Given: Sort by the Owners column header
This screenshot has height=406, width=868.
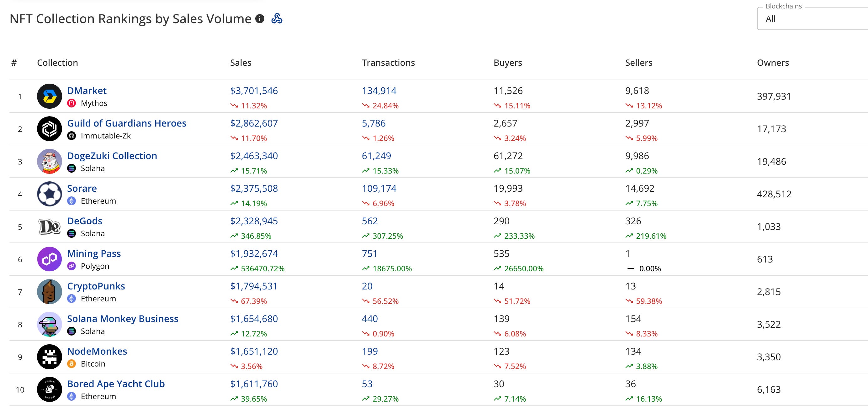Looking at the screenshot, I should coord(773,63).
